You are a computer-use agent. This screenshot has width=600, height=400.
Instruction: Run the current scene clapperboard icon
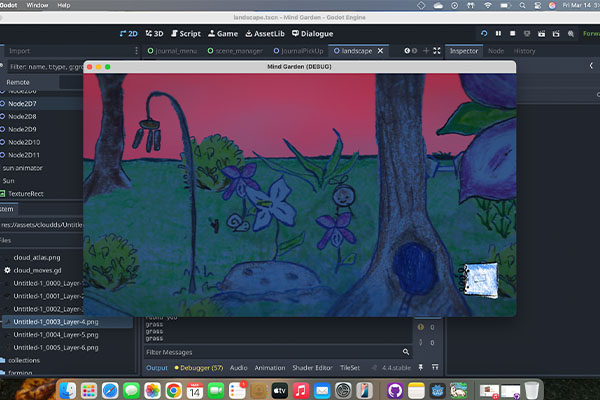pos(541,34)
